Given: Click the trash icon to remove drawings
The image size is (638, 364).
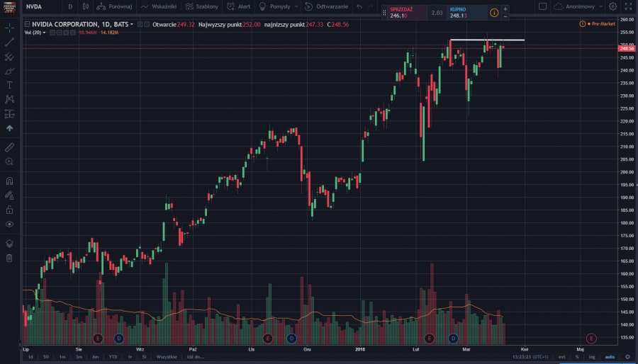Looking at the screenshot, I should 9,258.
